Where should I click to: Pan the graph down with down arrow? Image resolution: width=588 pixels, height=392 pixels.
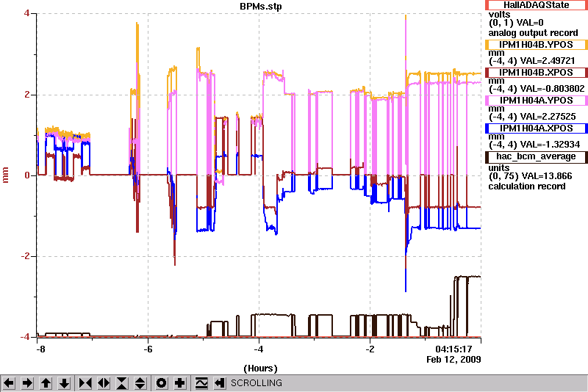point(64,383)
